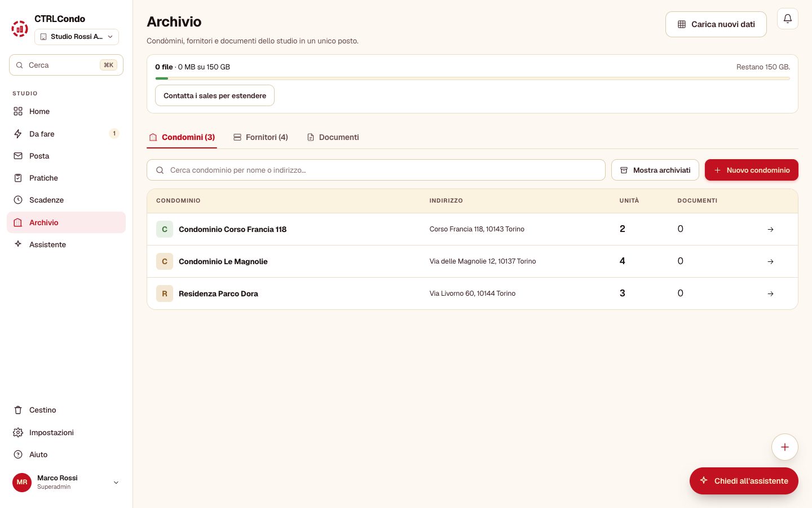Click address Via Livorno 60, 10144 Torino
The width and height of the screenshot is (812, 508).
click(x=473, y=294)
